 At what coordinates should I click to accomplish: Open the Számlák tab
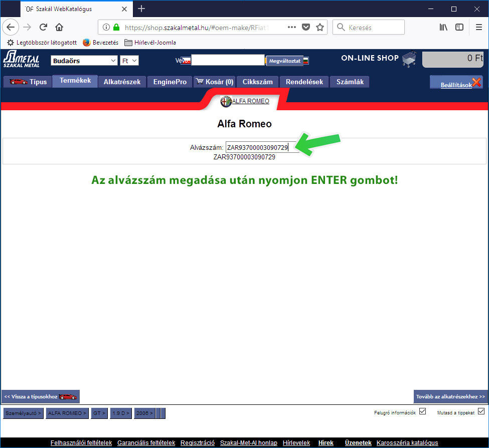(350, 82)
